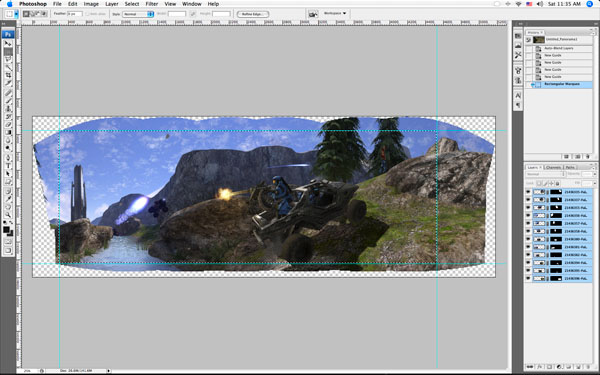Switch to the Channels tab
The width and height of the screenshot is (600, 375).
click(553, 167)
